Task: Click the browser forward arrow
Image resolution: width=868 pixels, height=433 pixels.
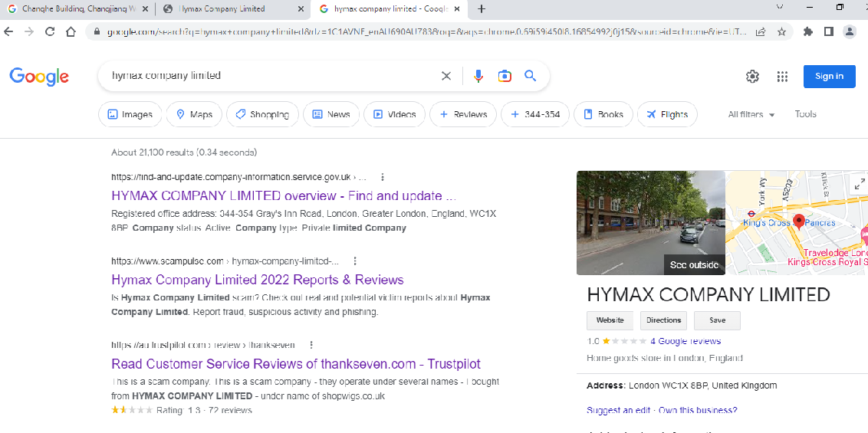Action: (29, 31)
